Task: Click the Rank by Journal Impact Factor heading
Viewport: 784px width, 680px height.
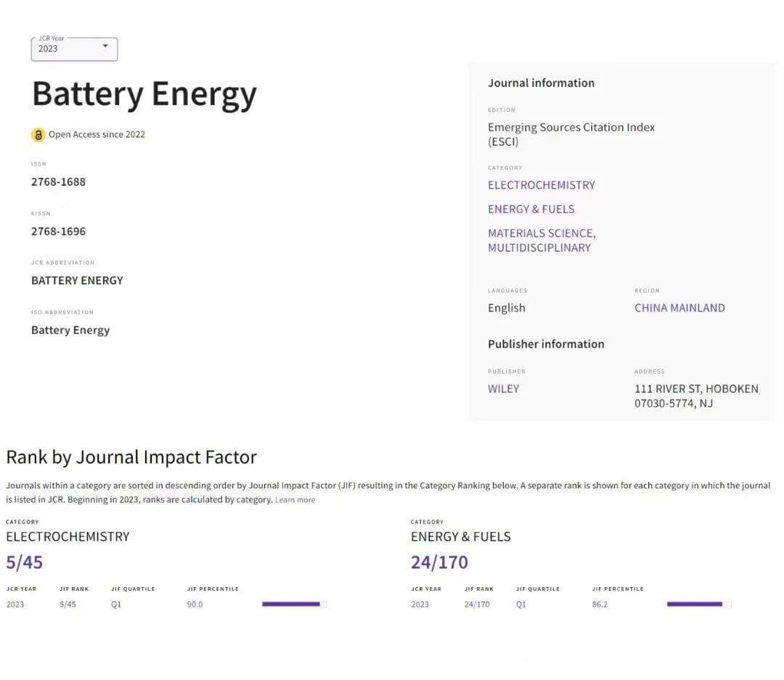Action: [x=131, y=457]
